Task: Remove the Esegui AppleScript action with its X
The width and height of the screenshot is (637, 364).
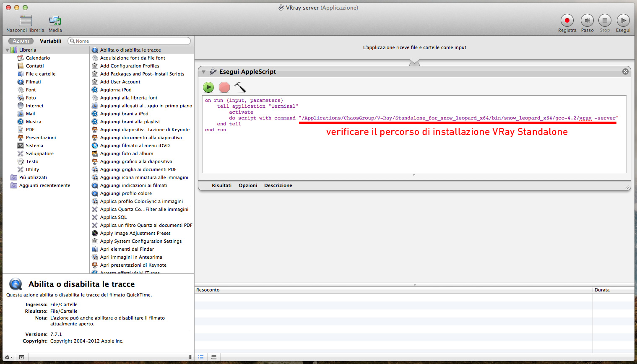Action: [x=625, y=72]
